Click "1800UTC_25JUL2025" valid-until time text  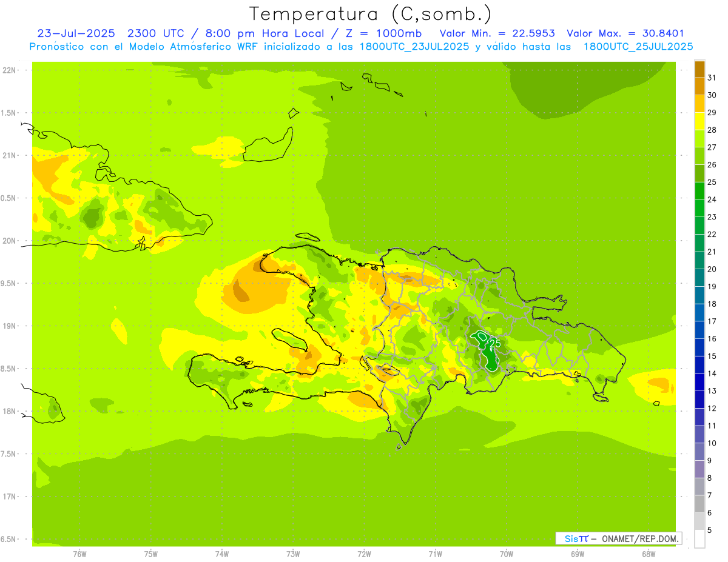[x=638, y=47]
